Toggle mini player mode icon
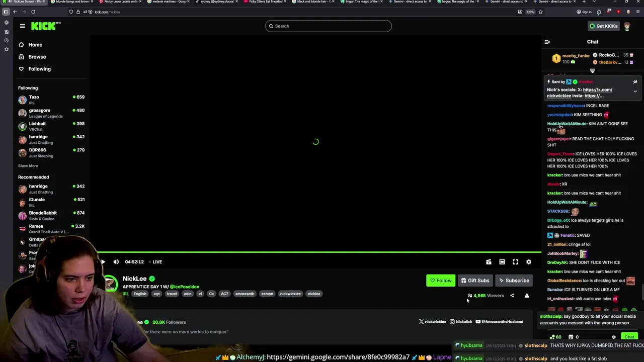This screenshot has width=644, height=362. click(489, 262)
